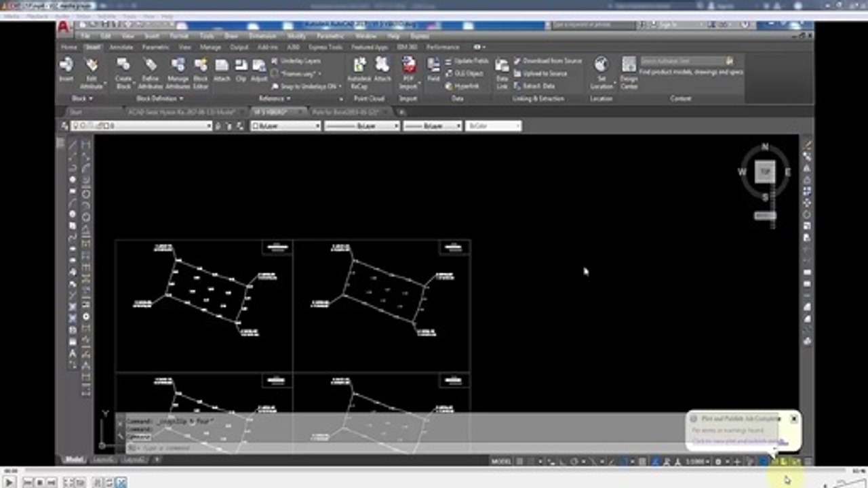Click Download from Source
This screenshot has width=868, height=488.
548,61
